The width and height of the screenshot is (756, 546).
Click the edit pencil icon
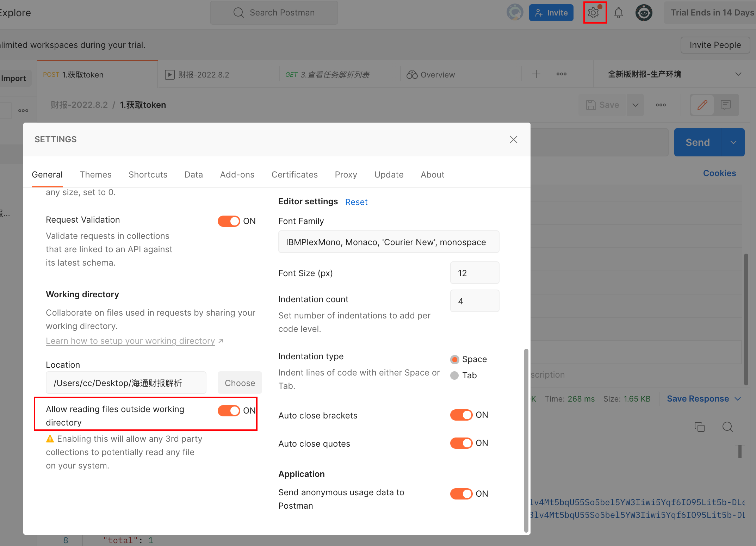point(702,105)
